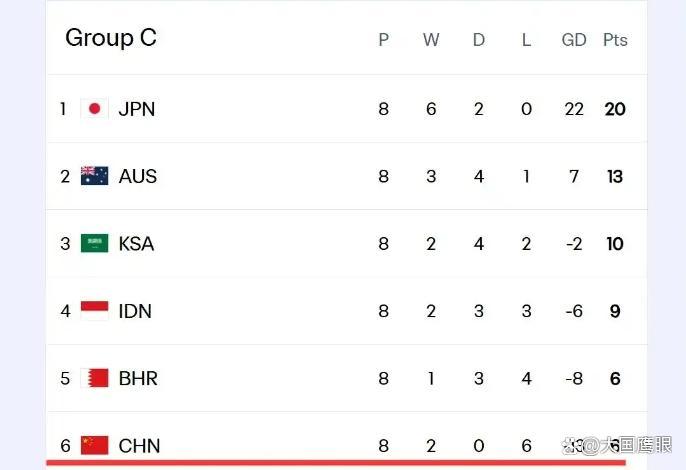Screen dimensions: 686x470
Task: Open the AUS team link
Action: [x=138, y=176]
